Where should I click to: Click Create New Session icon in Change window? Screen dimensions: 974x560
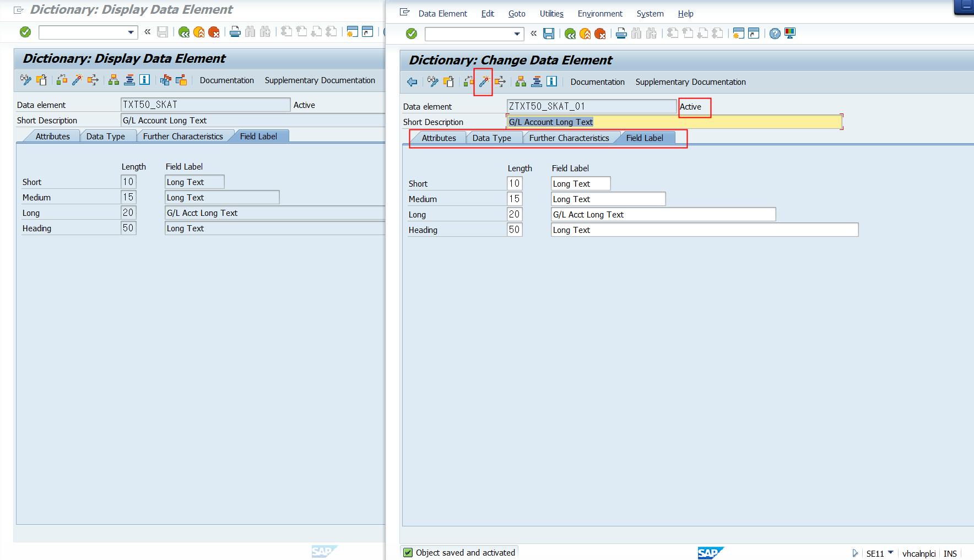point(739,34)
